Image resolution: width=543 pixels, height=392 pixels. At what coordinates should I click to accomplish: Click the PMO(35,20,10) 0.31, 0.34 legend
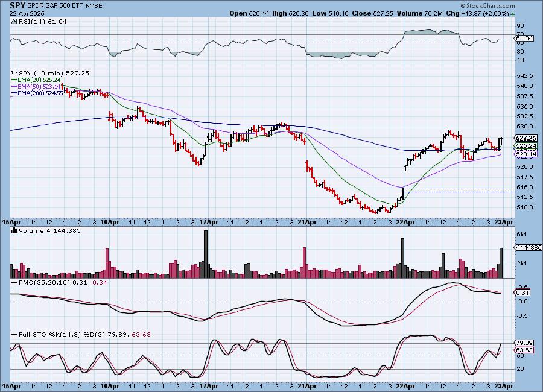tap(63, 283)
